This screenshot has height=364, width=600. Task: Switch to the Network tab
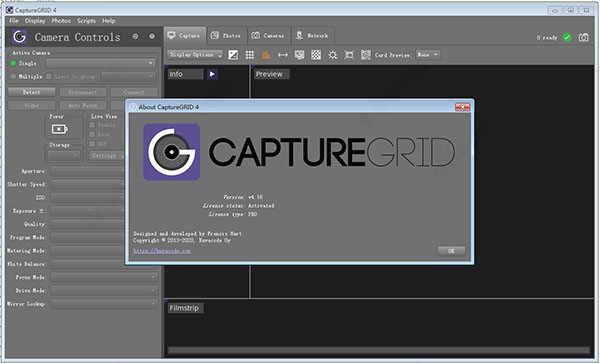pyautogui.click(x=313, y=36)
